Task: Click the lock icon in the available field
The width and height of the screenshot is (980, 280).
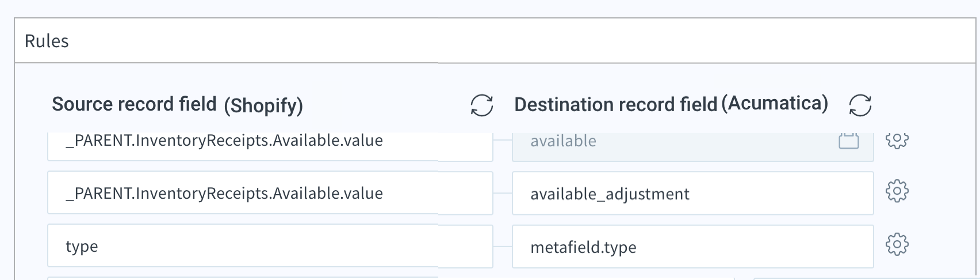Action: [848, 141]
